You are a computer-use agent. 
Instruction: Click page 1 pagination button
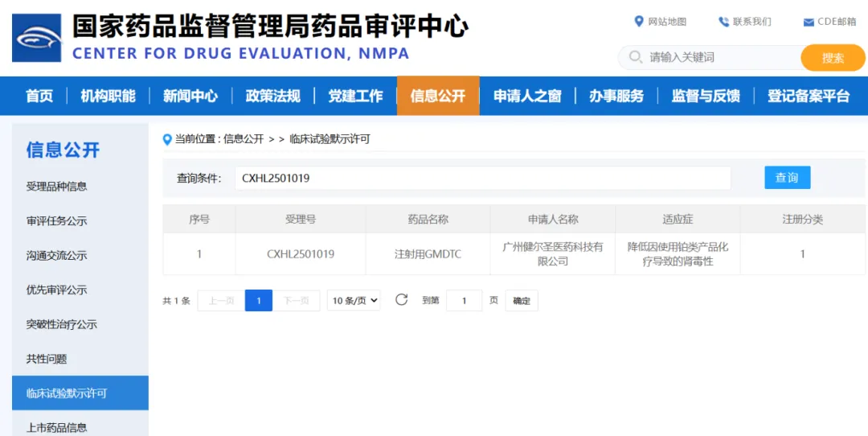(259, 301)
